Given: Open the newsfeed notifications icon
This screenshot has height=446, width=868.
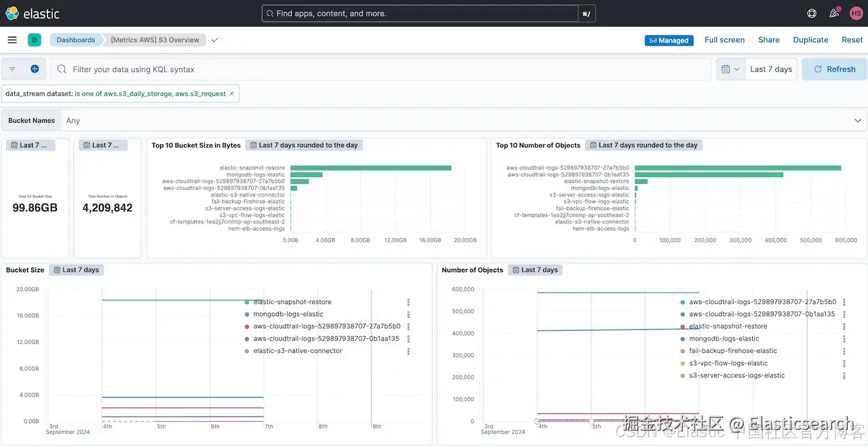Looking at the screenshot, I should coord(834,13).
